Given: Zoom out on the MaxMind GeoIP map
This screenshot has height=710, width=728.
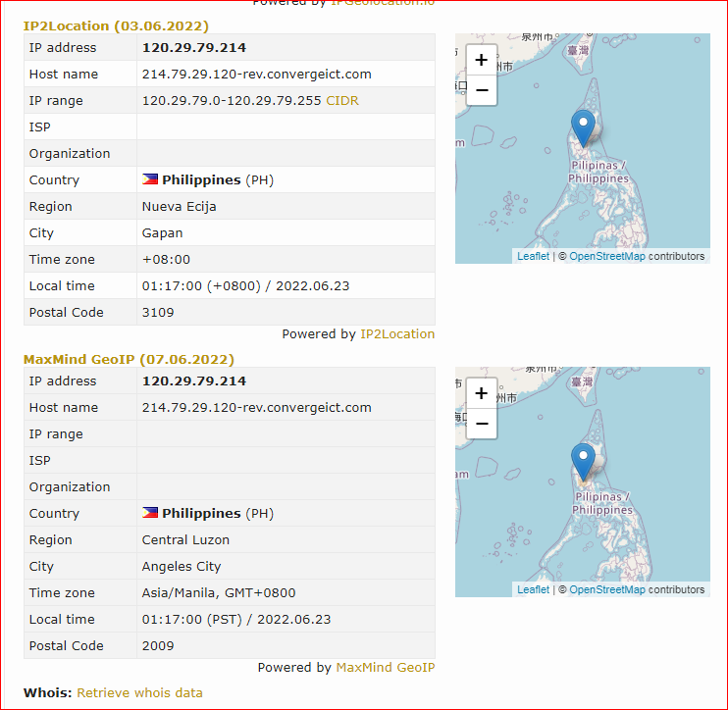Looking at the screenshot, I should (x=482, y=424).
